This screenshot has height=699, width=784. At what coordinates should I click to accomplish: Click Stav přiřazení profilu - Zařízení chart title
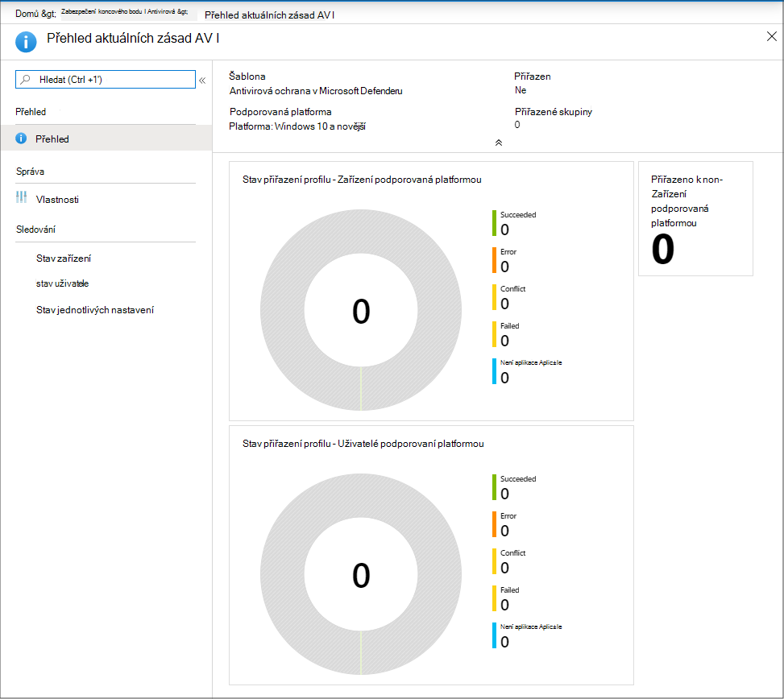(362, 180)
